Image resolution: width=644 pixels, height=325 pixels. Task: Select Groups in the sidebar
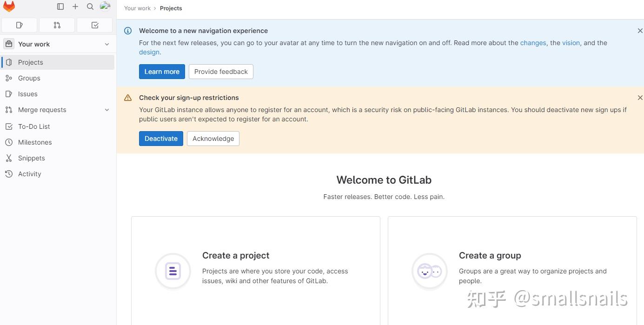click(x=29, y=78)
